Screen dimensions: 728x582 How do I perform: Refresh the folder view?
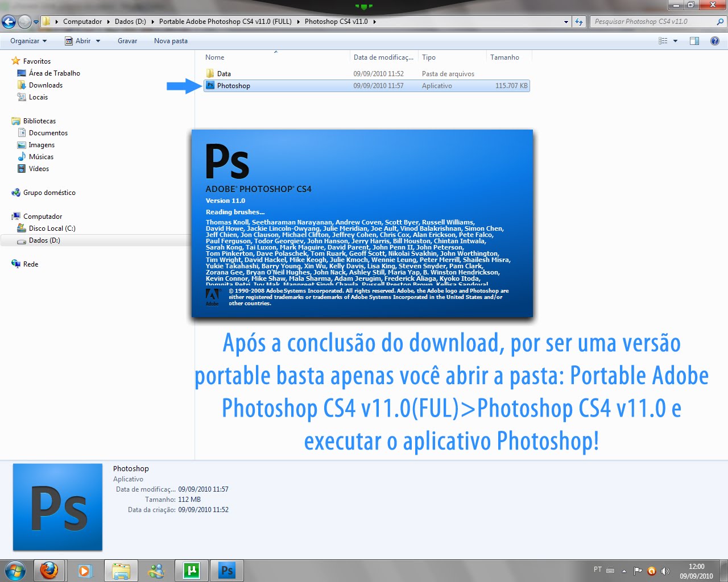click(x=579, y=22)
